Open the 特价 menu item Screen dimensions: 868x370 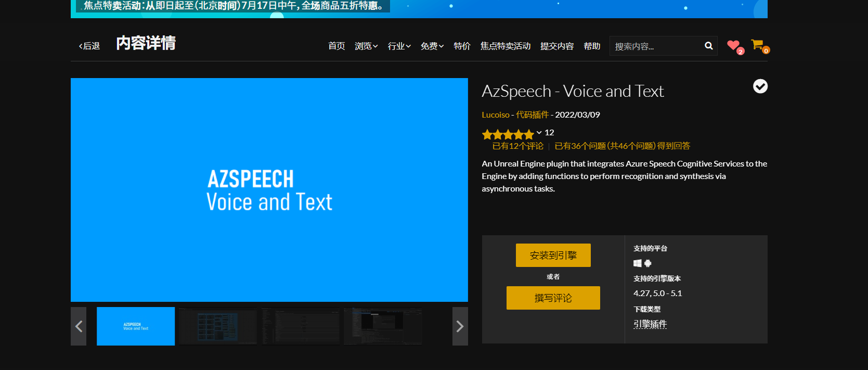point(462,46)
